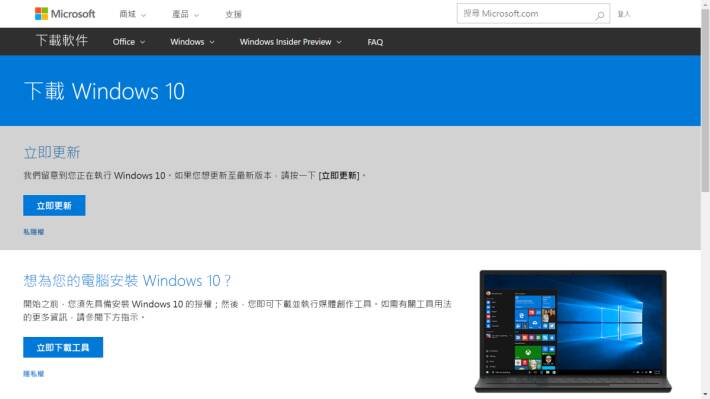Open the 支援 menu item
Viewport: 710px width, 399px height.
pos(233,14)
